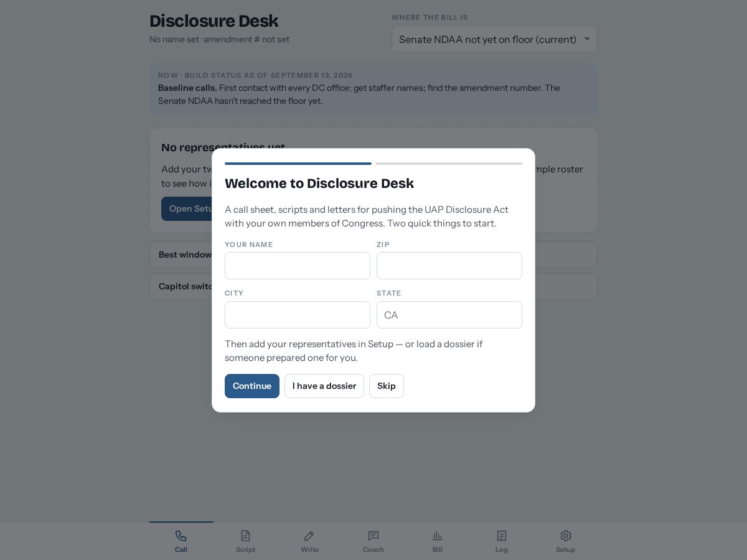747x560 pixels.
Task: Open the Setup tab gear icon
Action: tap(566, 536)
